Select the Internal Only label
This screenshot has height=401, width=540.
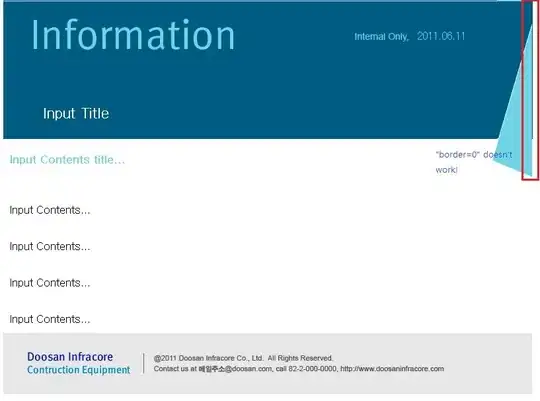click(x=382, y=37)
